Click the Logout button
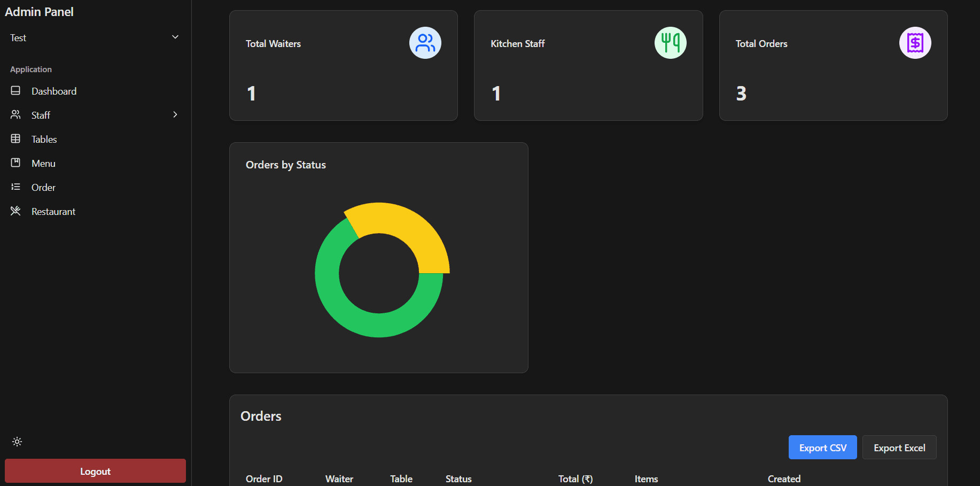Screen dimensions: 980x486 click(95, 471)
